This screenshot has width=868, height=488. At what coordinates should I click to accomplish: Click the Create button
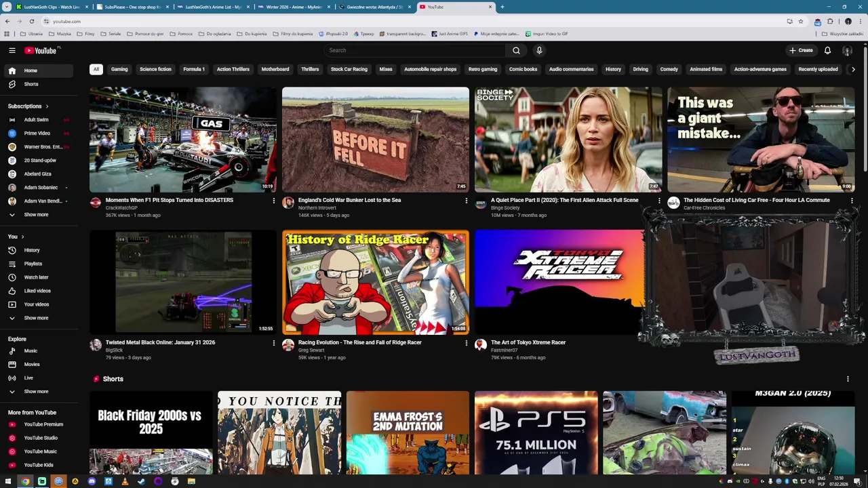(x=801, y=50)
